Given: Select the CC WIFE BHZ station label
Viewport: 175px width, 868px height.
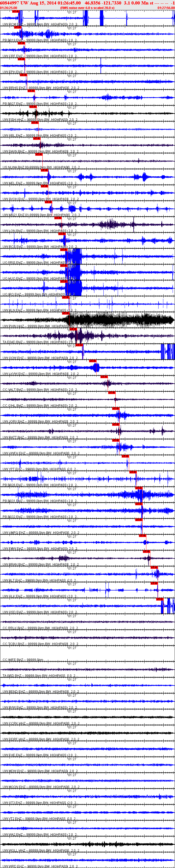Looking at the screenshot, I should (x=23, y=660).
